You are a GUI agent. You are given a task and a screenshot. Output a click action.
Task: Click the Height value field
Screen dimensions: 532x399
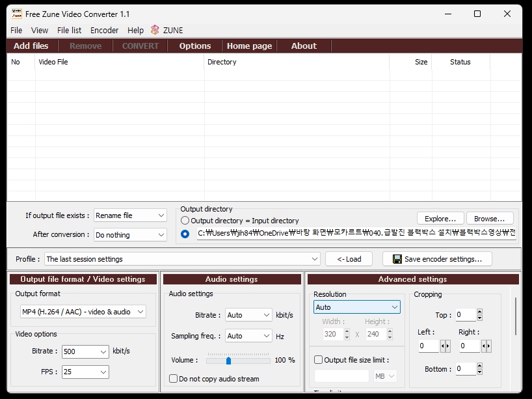pyautogui.click(x=377, y=334)
